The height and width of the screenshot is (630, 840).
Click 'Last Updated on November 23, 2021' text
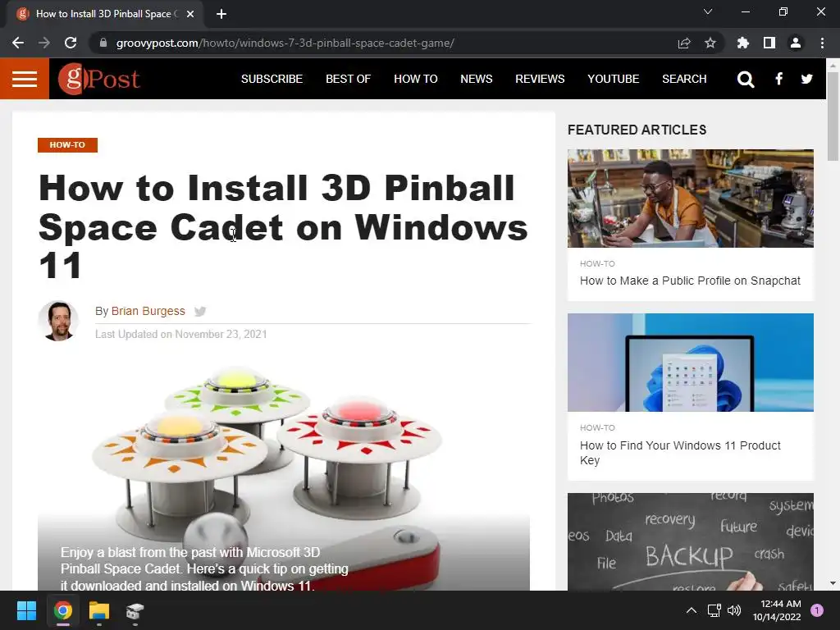pyautogui.click(x=181, y=334)
